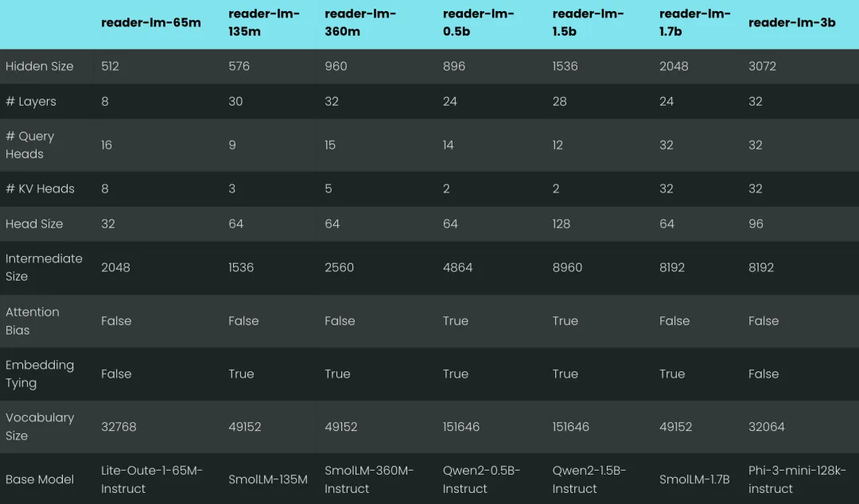Click the # KV Heads row label

tap(40, 188)
